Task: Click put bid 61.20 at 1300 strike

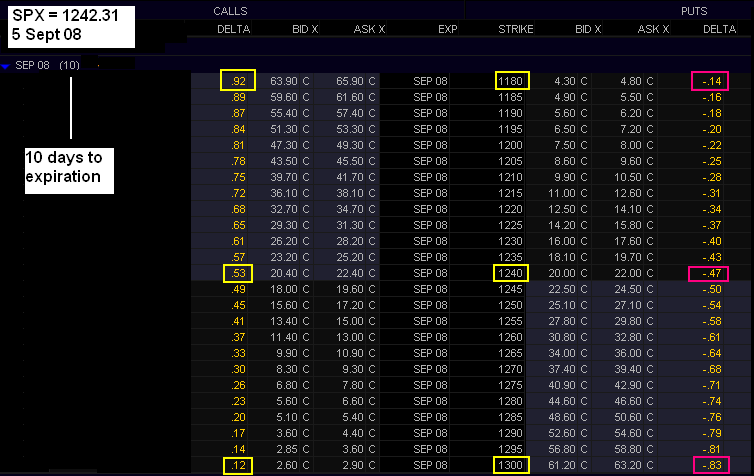Action: click(562, 465)
